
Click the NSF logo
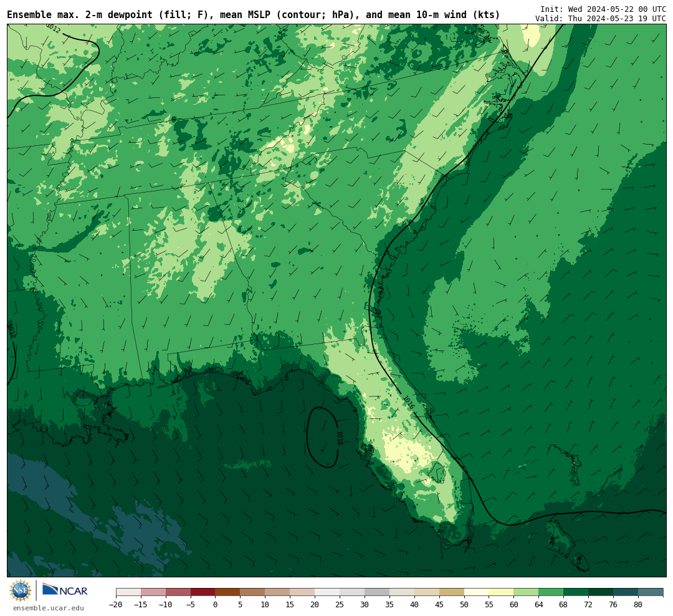click(21, 590)
